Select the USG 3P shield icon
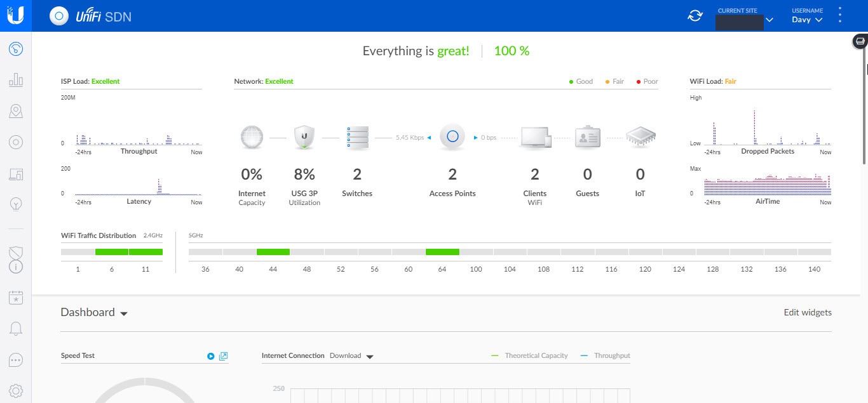 (304, 137)
